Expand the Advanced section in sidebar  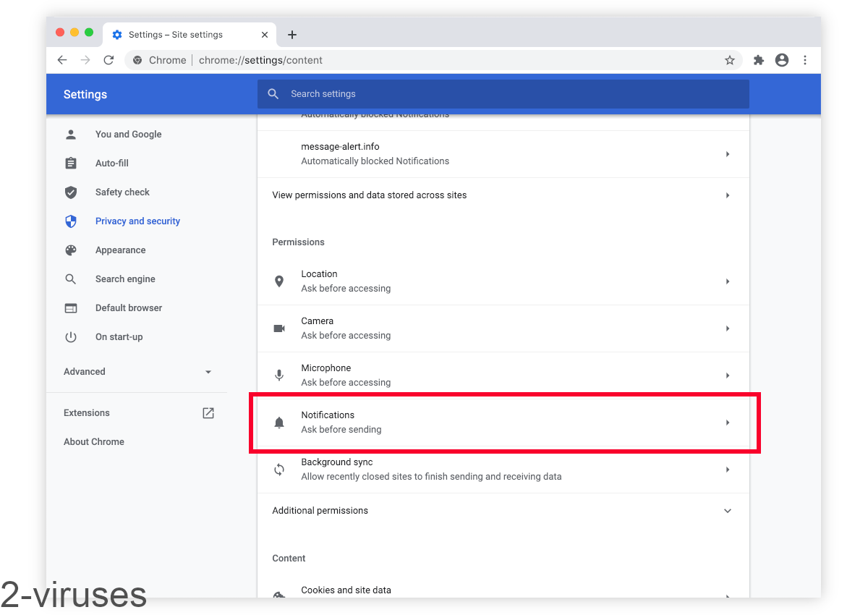(137, 372)
